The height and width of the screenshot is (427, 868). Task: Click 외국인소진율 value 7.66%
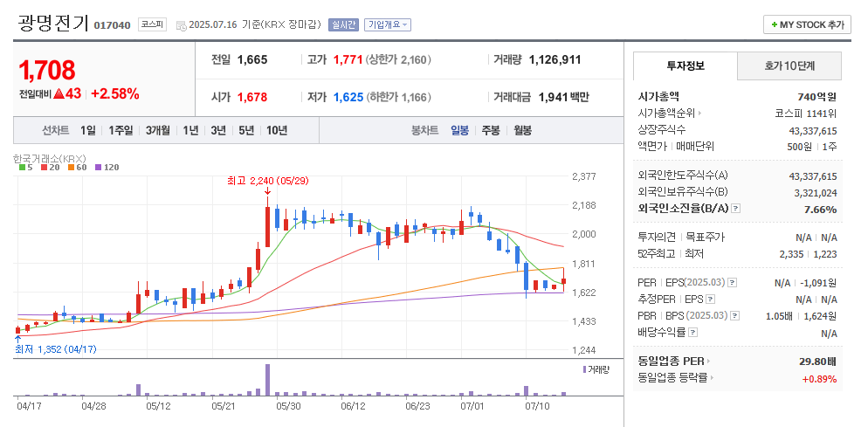point(820,210)
